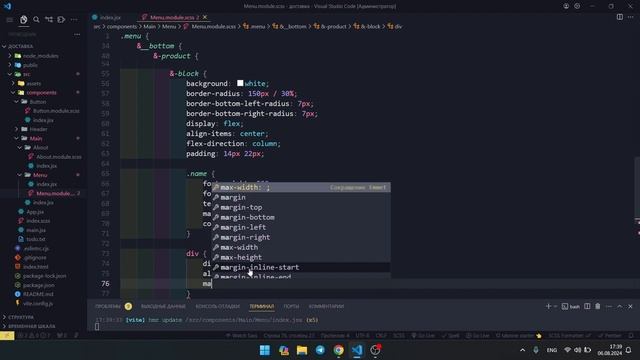The height and width of the screenshot is (360, 640).
Task: Open terminal panel more actions
Action: [609, 307]
